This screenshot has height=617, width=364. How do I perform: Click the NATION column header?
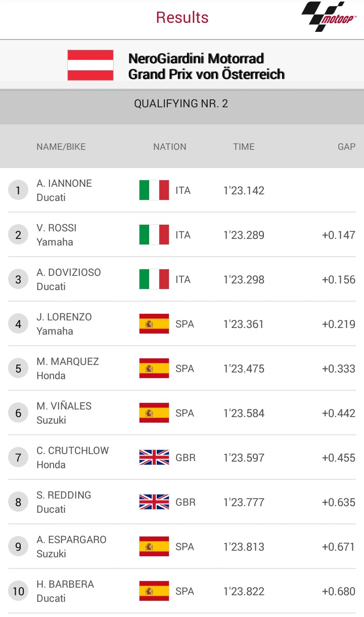[170, 147]
